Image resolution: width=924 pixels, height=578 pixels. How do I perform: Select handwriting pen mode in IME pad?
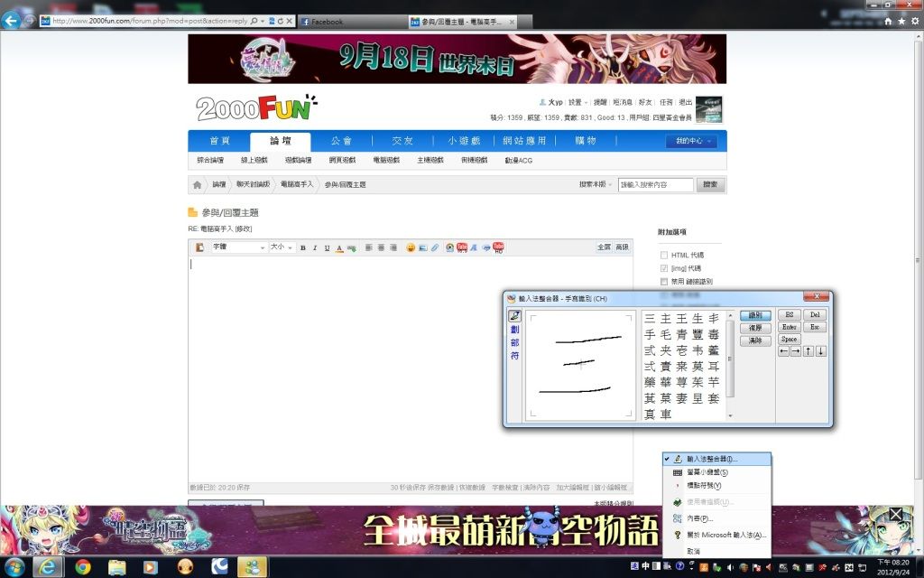pos(514,316)
